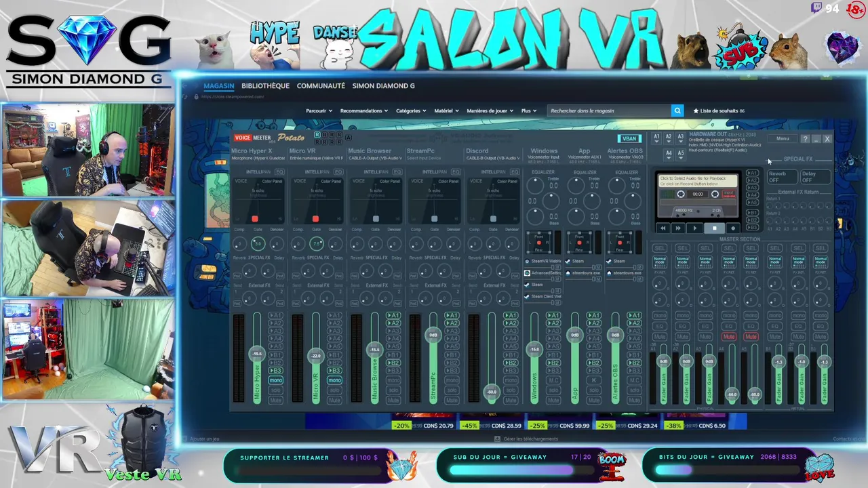
Task: Click Gérer les téléchargements in Steam
Action: click(528, 439)
